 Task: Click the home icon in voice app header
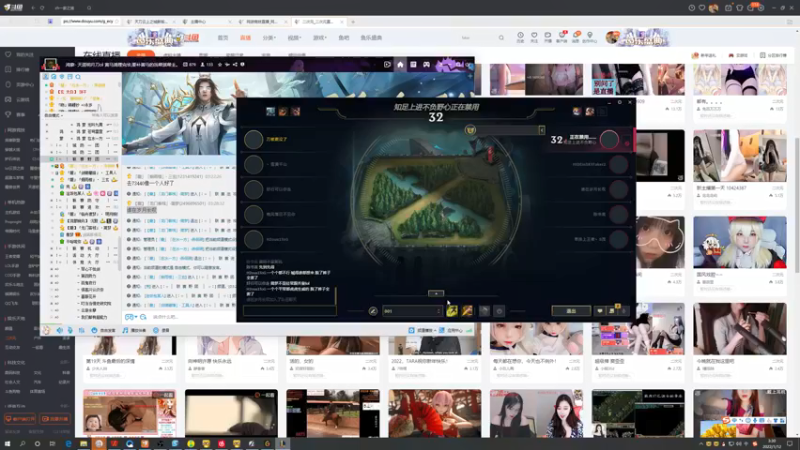(400, 65)
